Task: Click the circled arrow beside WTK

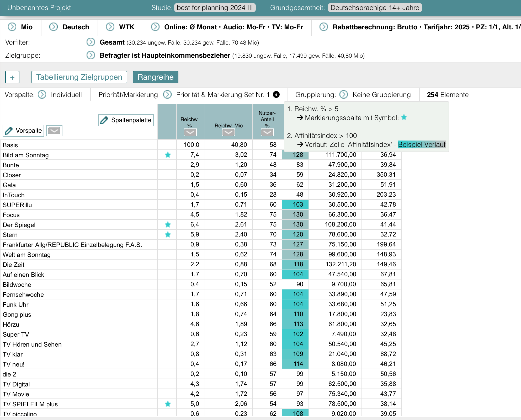Action: [110, 27]
